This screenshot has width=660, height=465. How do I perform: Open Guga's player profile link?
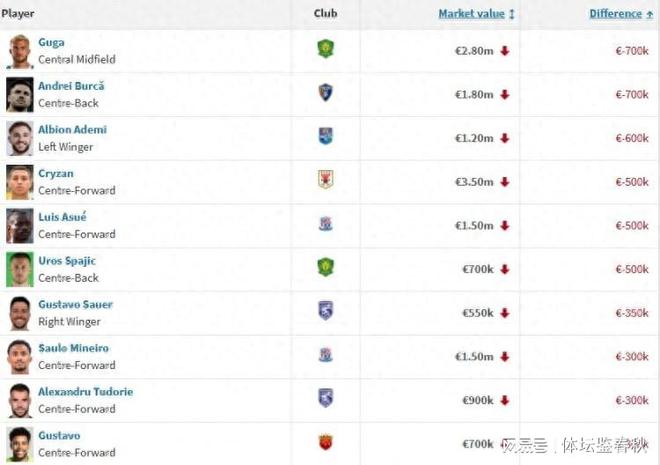click(51, 42)
